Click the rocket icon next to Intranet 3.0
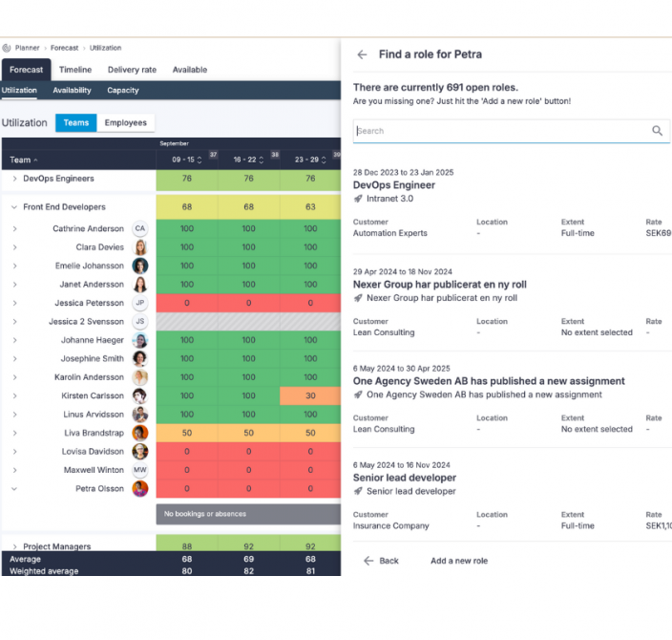672x640 pixels. [358, 199]
